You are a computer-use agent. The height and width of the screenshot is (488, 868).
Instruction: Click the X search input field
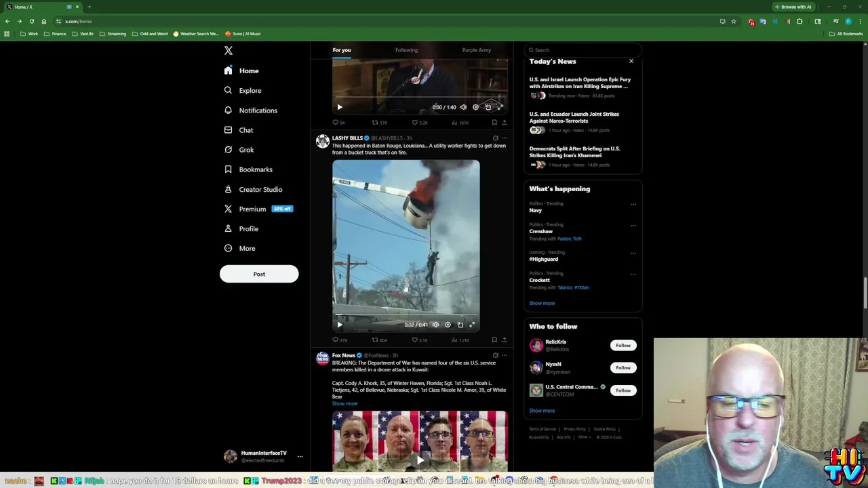pyautogui.click(x=583, y=50)
